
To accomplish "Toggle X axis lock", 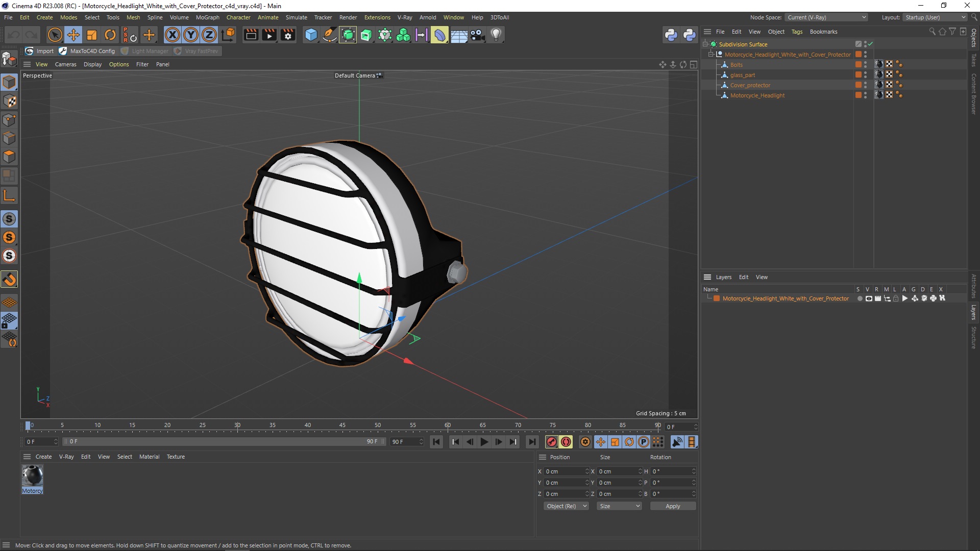I will 173,35.
